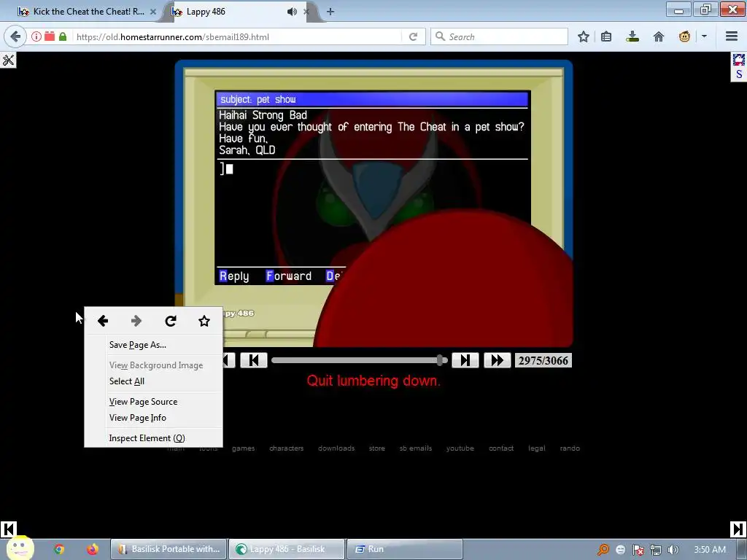Go to the browser home page
747x560 pixels.
[x=659, y=36]
